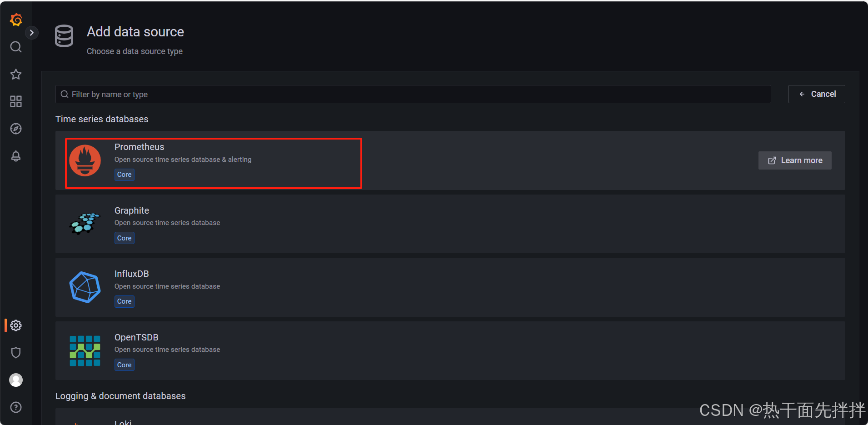868x425 pixels.
Task: Open Server admin shield icon
Action: pos(16,353)
